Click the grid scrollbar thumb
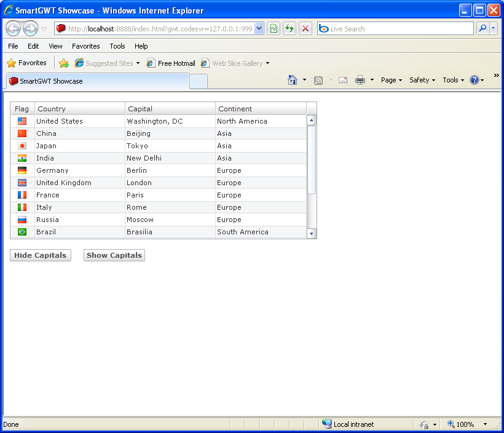This screenshot has height=433, width=504. click(311, 160)
